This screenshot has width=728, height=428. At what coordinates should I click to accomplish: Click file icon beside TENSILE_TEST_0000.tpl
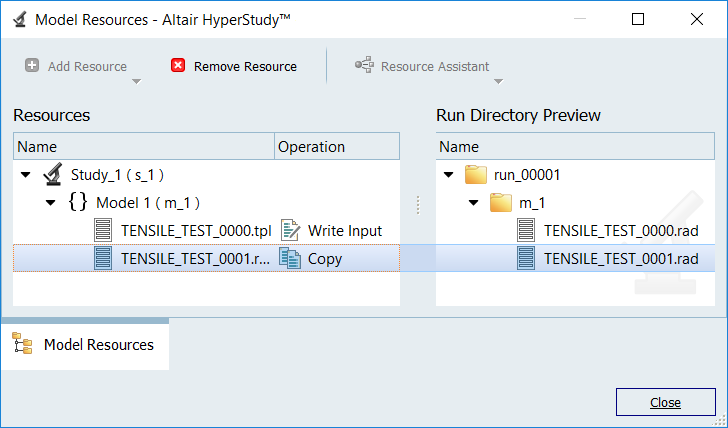coord(103,230)
